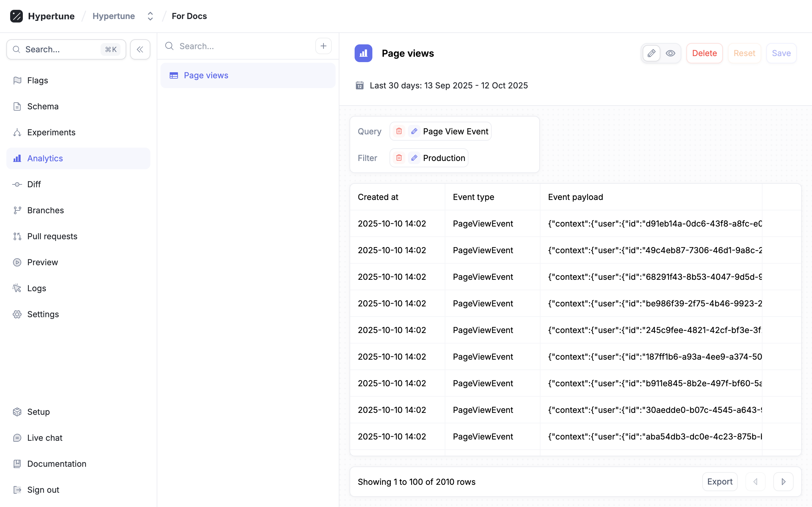This screenshot has height=507, width=812.
Task: Click the Hypertune logo icon
Action: [x=16, y=16]
